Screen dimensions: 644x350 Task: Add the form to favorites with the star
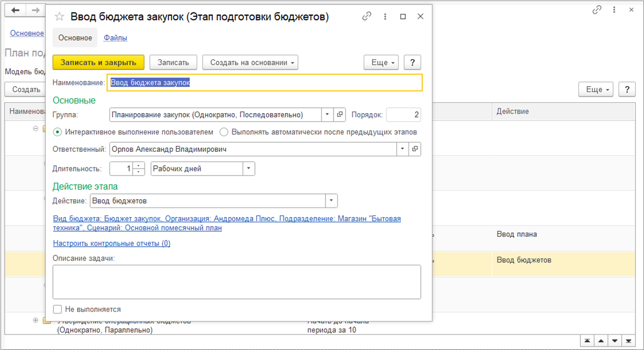(60, 17)
